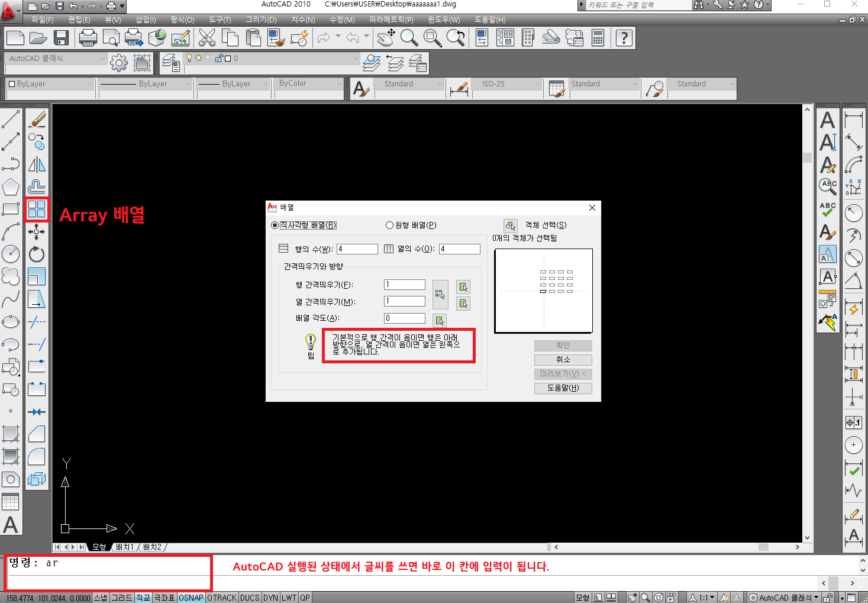This screenshot has width=868, height=603.
Task: Switch to the 배치2 layout tab
Action: click(x=152, y=547)
